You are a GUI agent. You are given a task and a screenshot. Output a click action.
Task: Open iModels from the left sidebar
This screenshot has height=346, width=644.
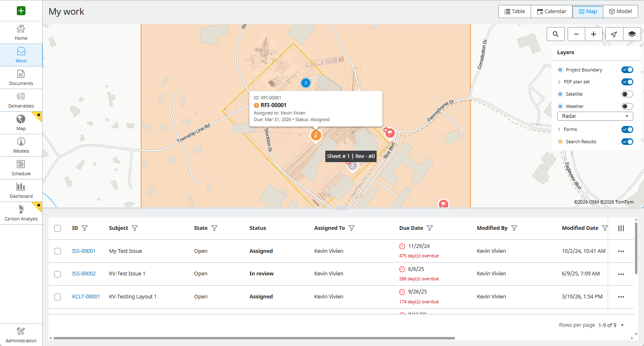coord(21,145)
